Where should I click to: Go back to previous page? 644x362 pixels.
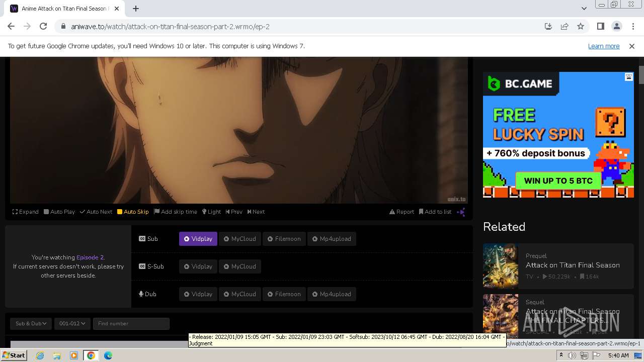11,27
